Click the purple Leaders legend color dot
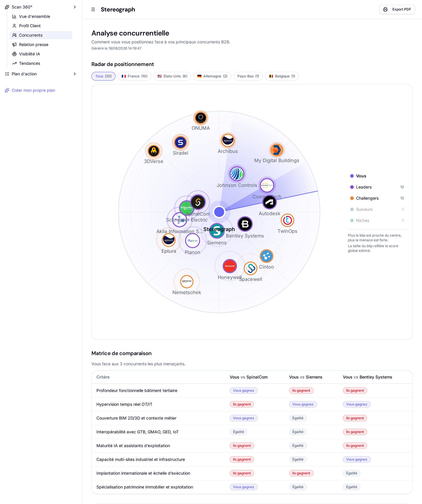This screenshot has width=422, height=504. pos(352,187)
